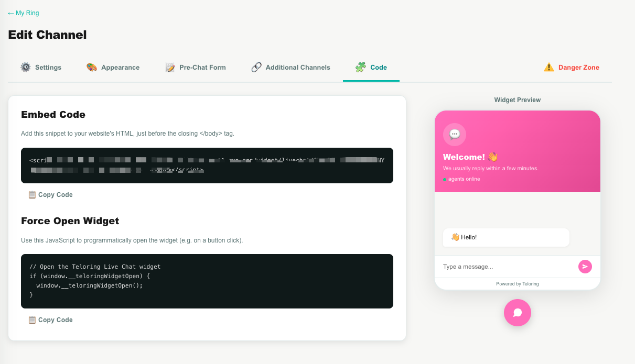Screen dimensions: 635x364
Task: Click the Force Open Widget heading
Action: pos(70,221)
